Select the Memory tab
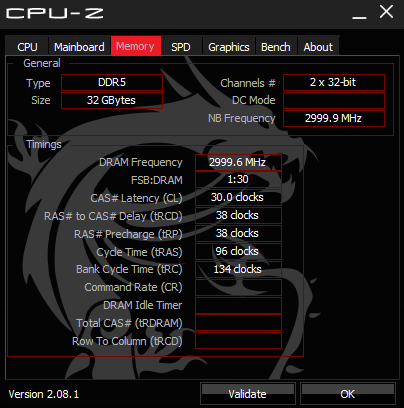Viewport: 404px width, 408px height. tap(136, 46)
